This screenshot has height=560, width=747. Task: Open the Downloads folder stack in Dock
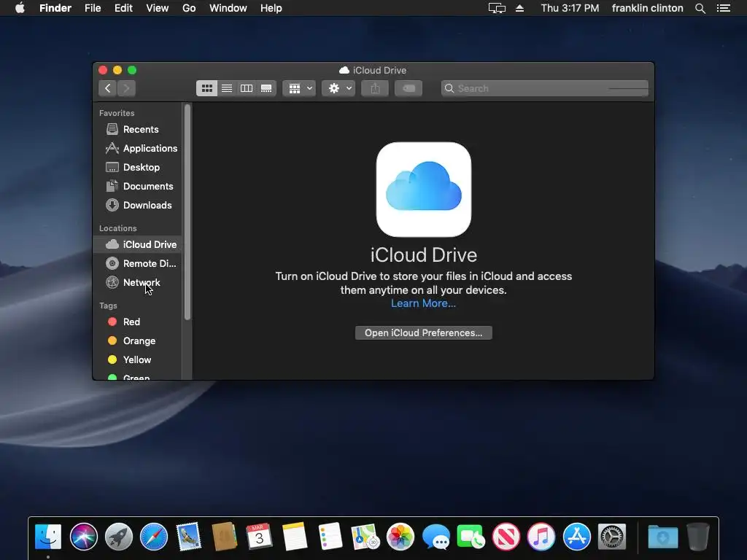click(662, 537)
